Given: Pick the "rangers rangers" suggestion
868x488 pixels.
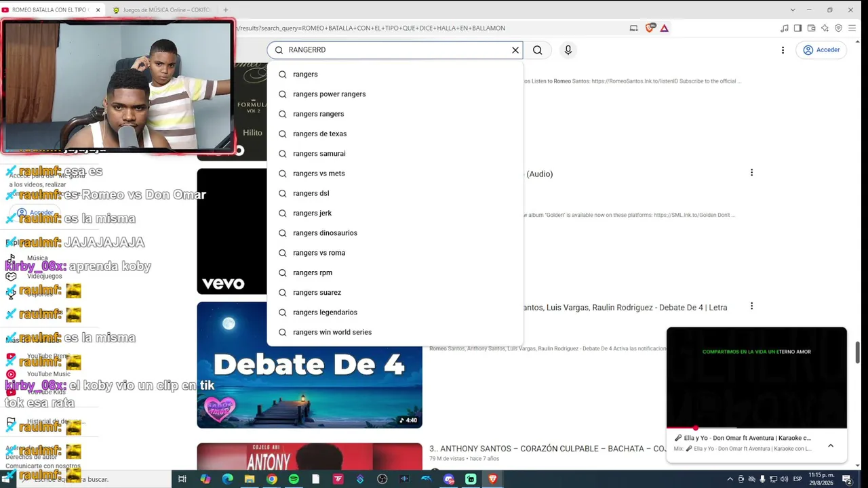Looking at the screenshot, I should 395,114.
